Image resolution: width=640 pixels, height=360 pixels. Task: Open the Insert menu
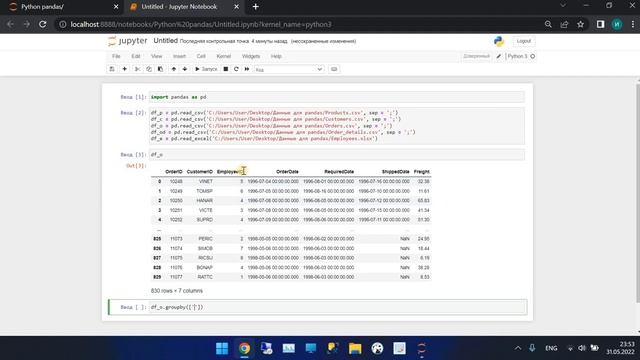(179, 56)
